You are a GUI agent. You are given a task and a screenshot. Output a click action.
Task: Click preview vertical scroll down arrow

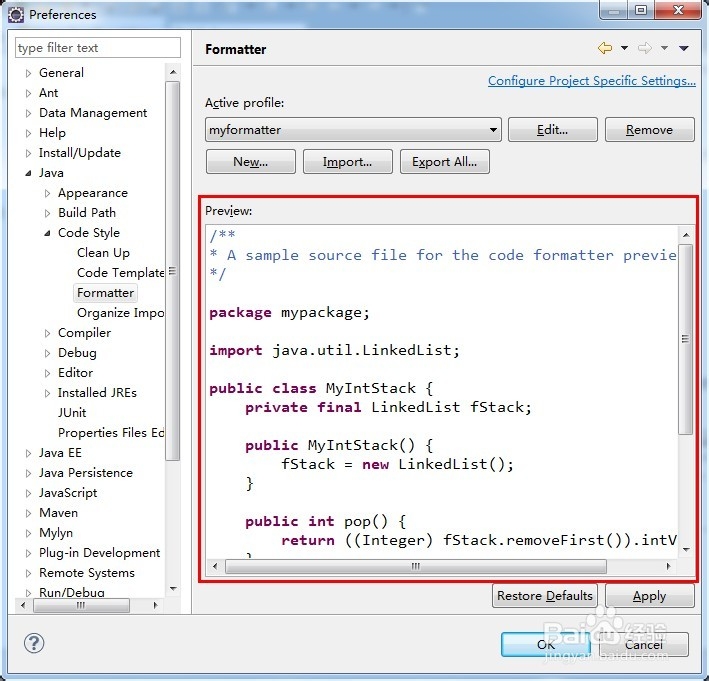coord(686,549)
